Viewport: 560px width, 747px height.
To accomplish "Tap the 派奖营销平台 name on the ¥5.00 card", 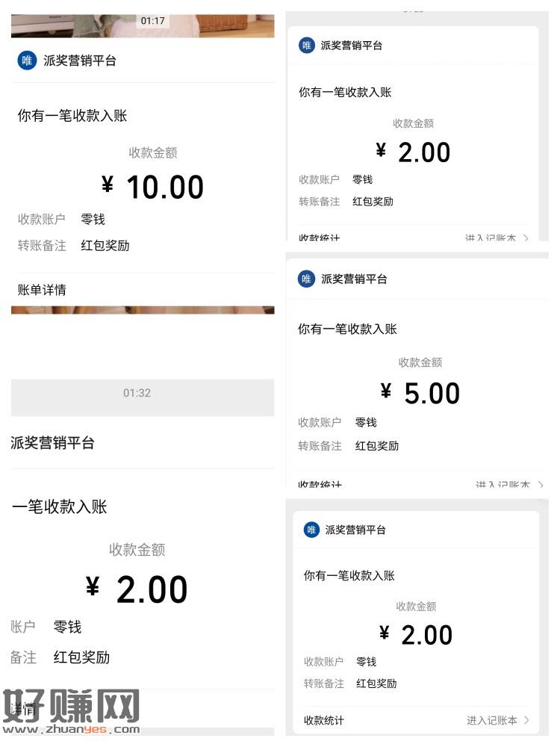I will pyautogui.click(x=355, y=279).
